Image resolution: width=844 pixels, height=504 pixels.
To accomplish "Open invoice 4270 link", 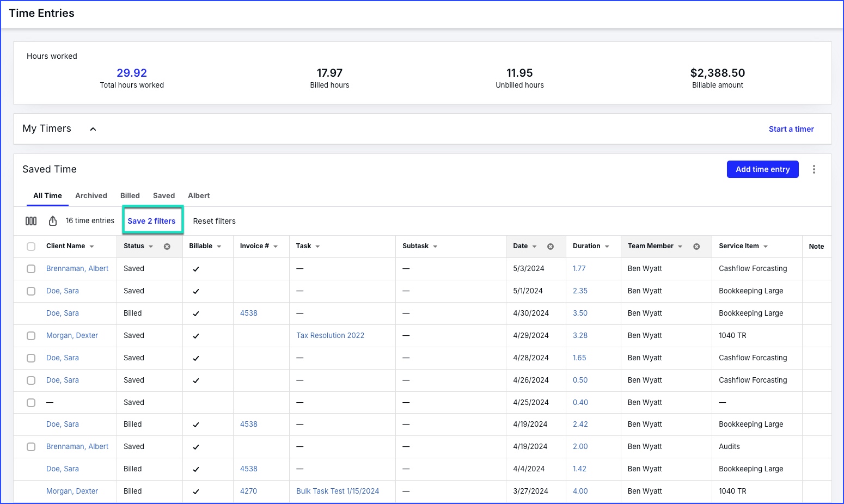I will point(248,491).
